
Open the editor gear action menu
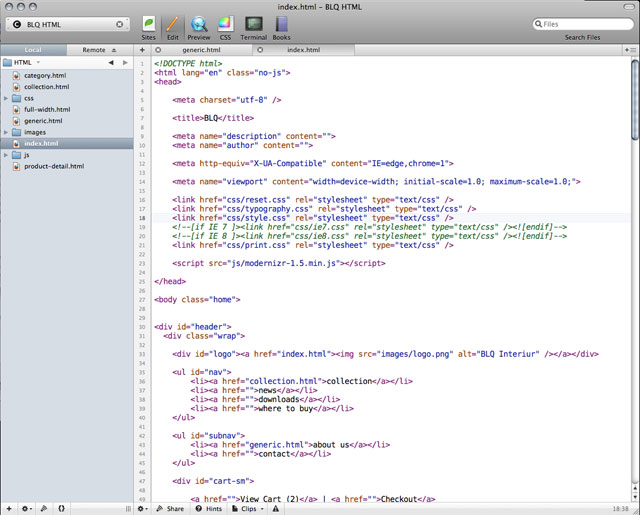click(142, 508)
